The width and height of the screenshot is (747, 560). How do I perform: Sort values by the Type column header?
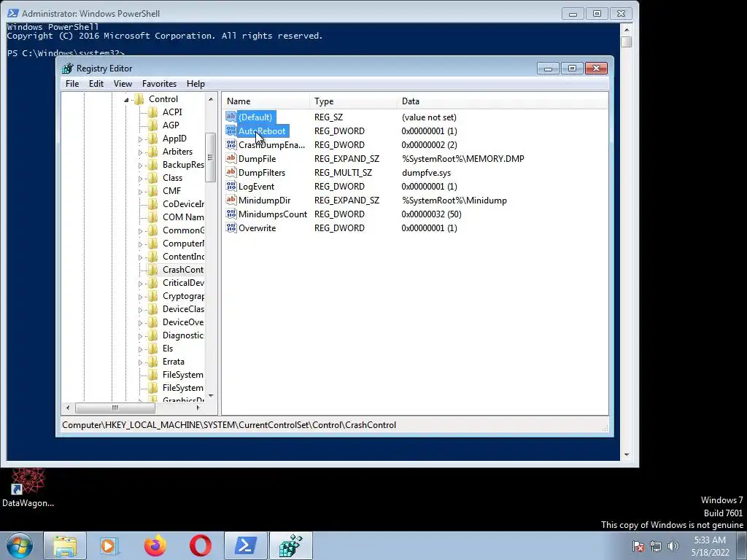(x=353, y=101)
